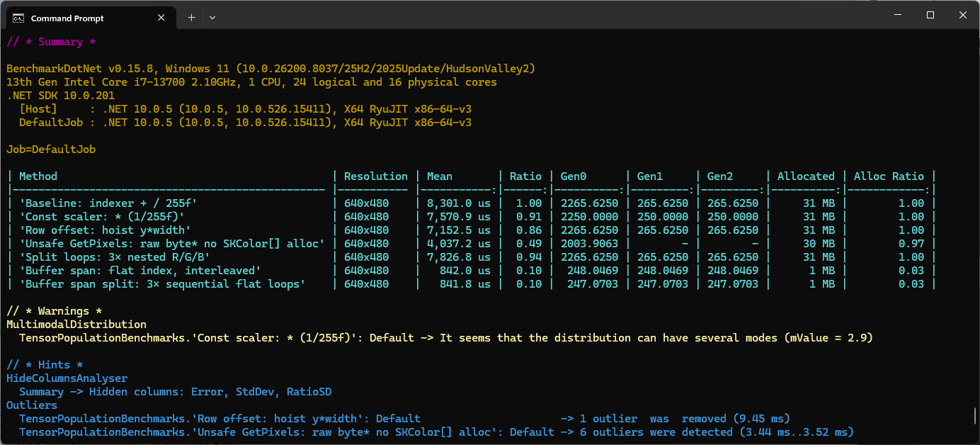Click the 'MultimodalDistribution' warning label

76,325
